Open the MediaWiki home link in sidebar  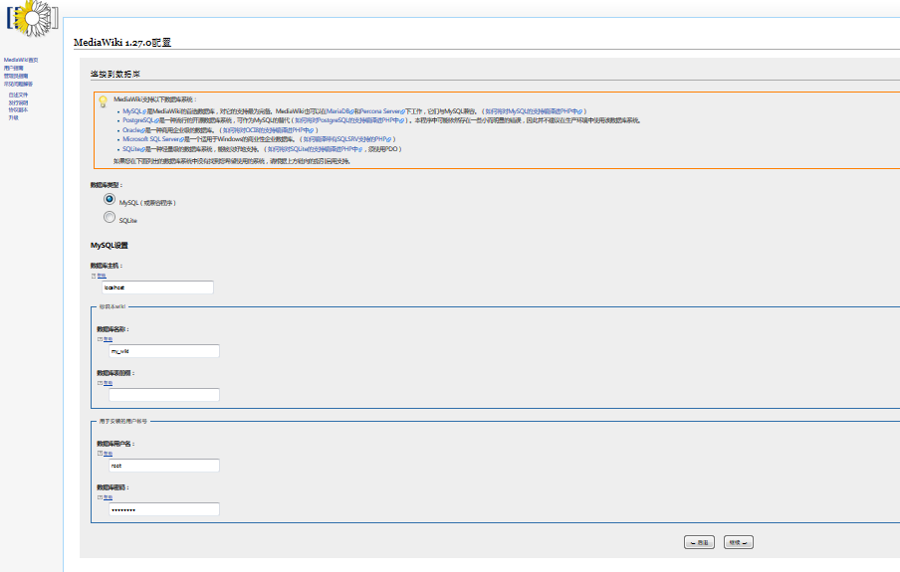20,60
